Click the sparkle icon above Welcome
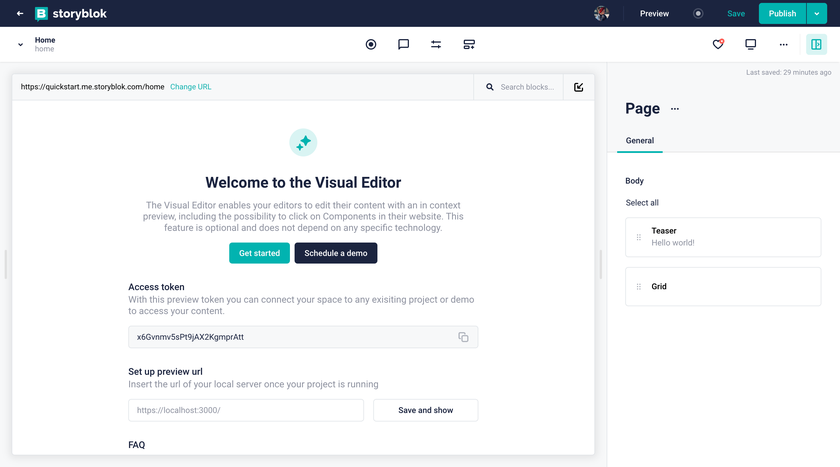The image size is (840, 467). coord(303,142)
